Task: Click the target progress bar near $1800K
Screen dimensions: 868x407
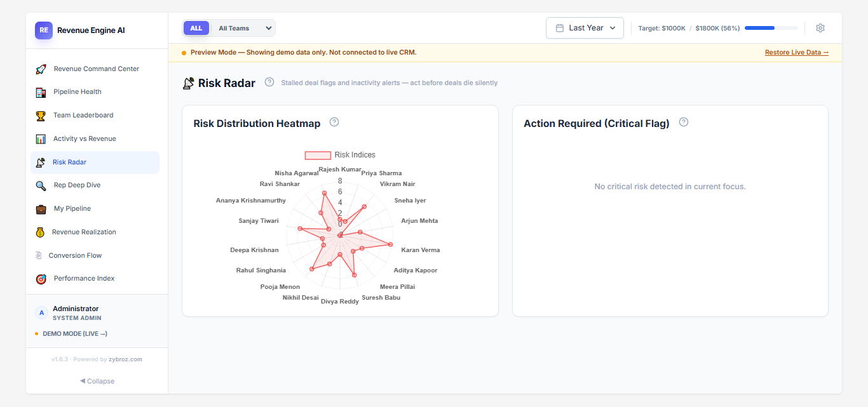Action: click(770, 28)
